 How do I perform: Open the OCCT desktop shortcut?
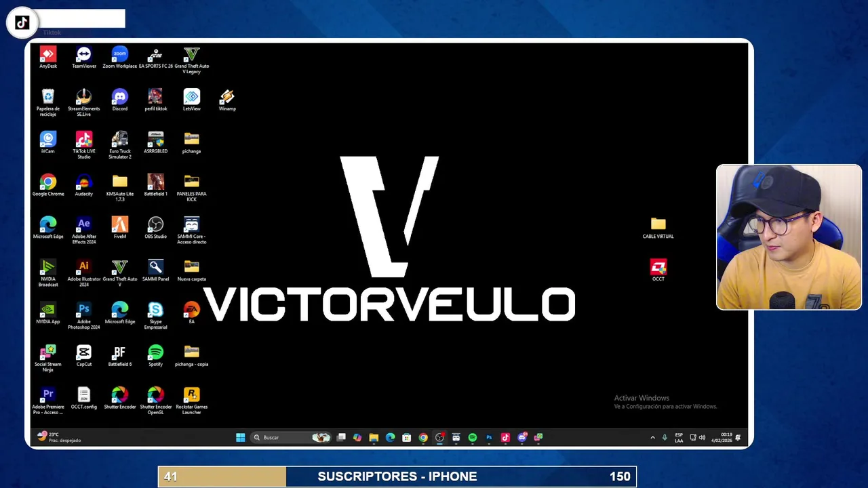pyautogui.click(x=658, y=270)
